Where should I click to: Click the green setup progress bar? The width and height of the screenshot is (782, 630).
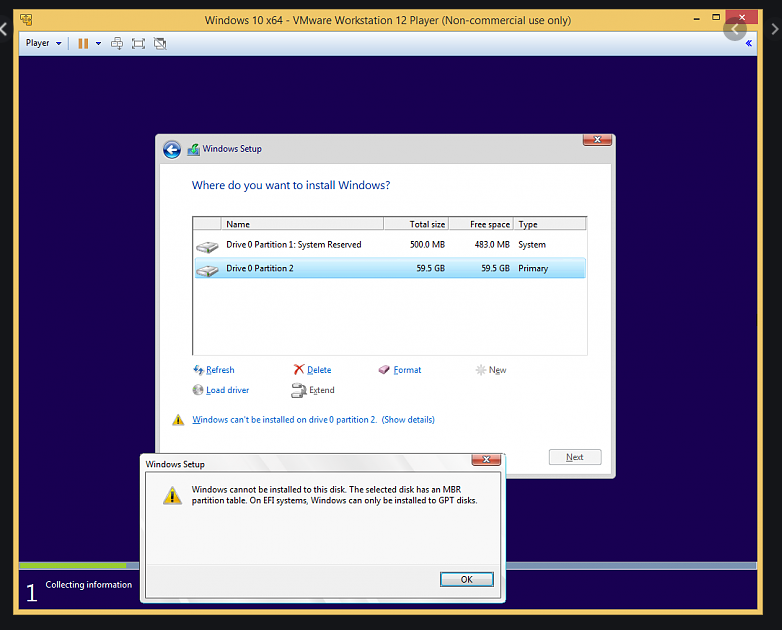[x=73, y=566]
